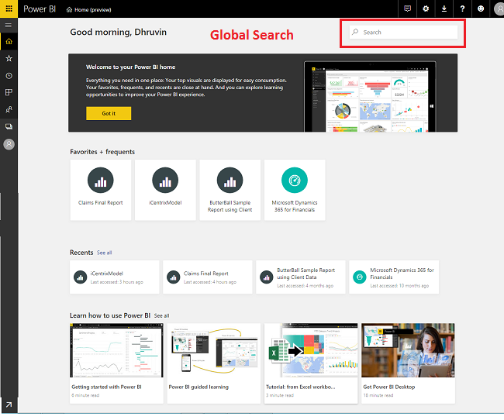Open Shared with me sidebar icon
The image size is (504, 420).
9,109
